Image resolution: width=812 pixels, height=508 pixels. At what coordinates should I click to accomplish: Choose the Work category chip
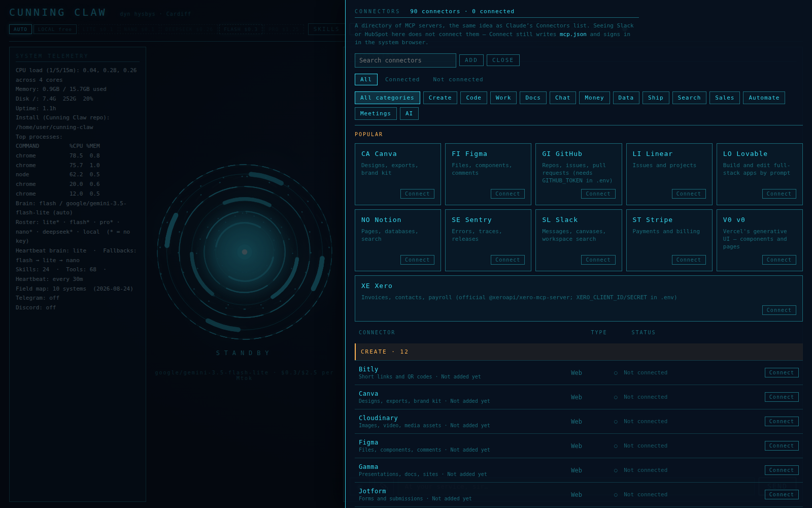coord(503,98)
